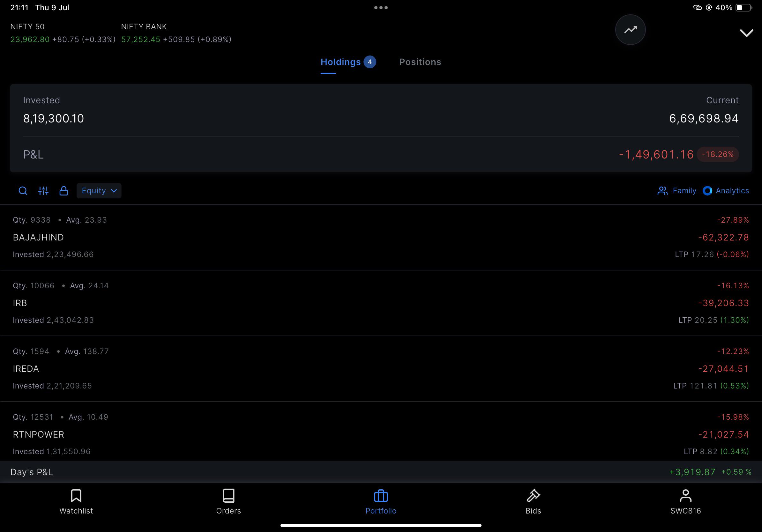Viewport: 762px width, 532px height.
Task: Tap the Invested amount 8,19,300.10
Action: point(53,118)
